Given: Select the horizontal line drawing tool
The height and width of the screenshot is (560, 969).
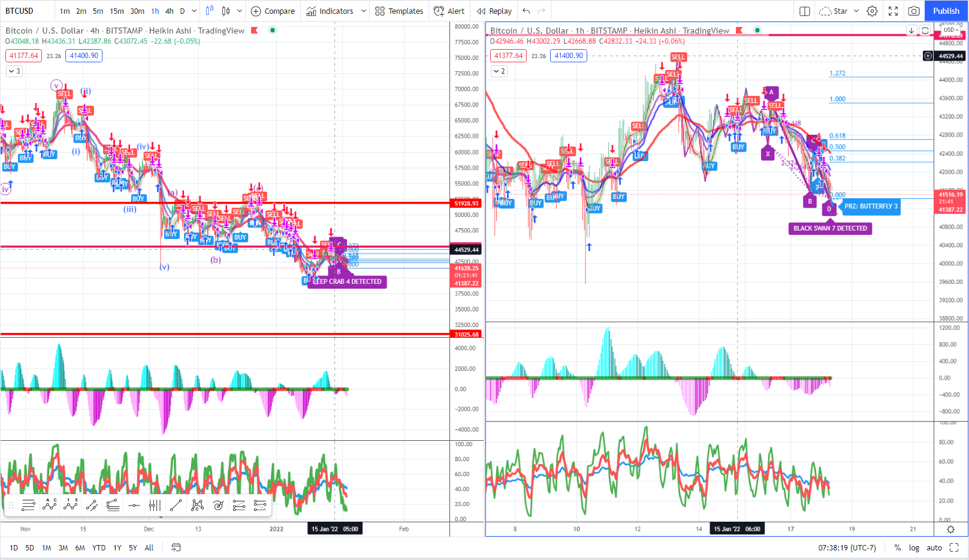Looking at the screenshot, I should coord(134,505).
